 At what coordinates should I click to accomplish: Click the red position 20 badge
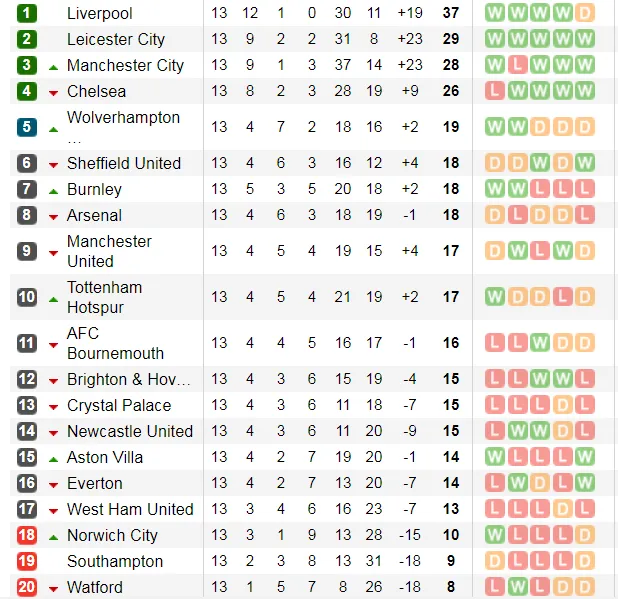[x=26, y=587]
